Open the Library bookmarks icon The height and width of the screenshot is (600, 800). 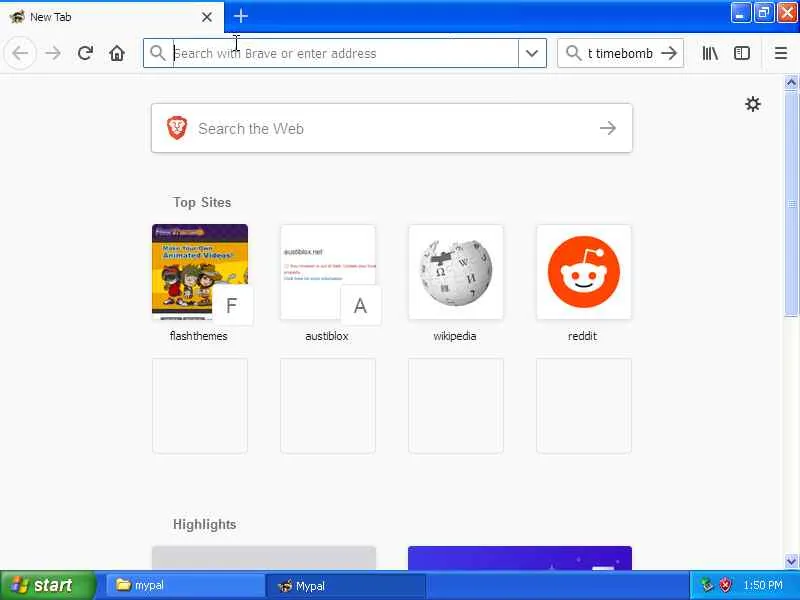[x=710, y=53]
